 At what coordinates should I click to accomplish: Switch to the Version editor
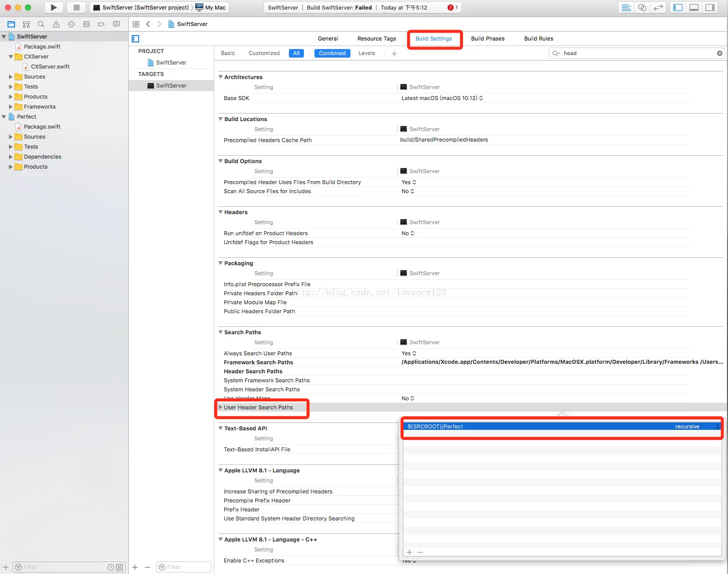pyautogui.click(x=658, y=8)
